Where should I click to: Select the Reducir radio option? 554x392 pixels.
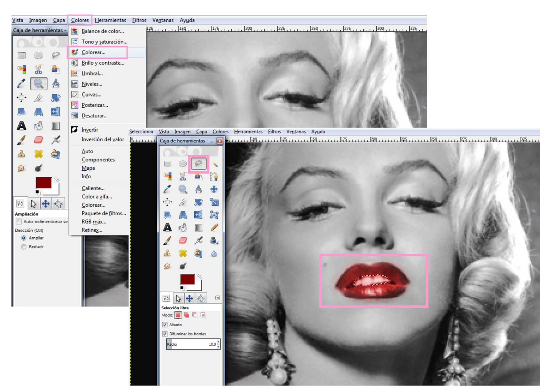click(x=24, y=247)
